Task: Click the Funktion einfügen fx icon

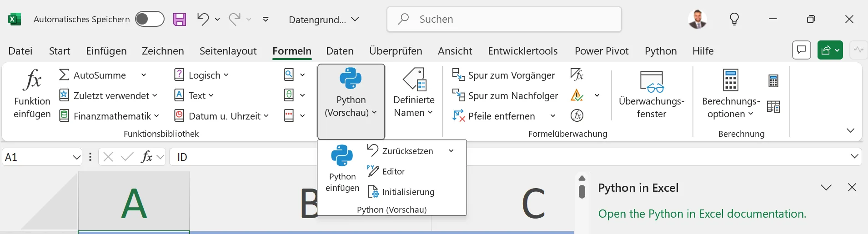Action: [32, 80]
